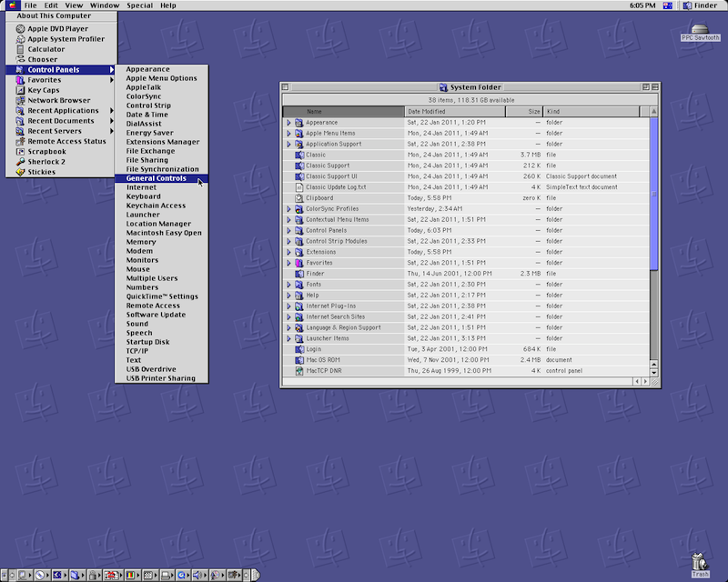Click the Apple DVD Player icon
Viewport: 728px width, 582px height.
(20, 29)
